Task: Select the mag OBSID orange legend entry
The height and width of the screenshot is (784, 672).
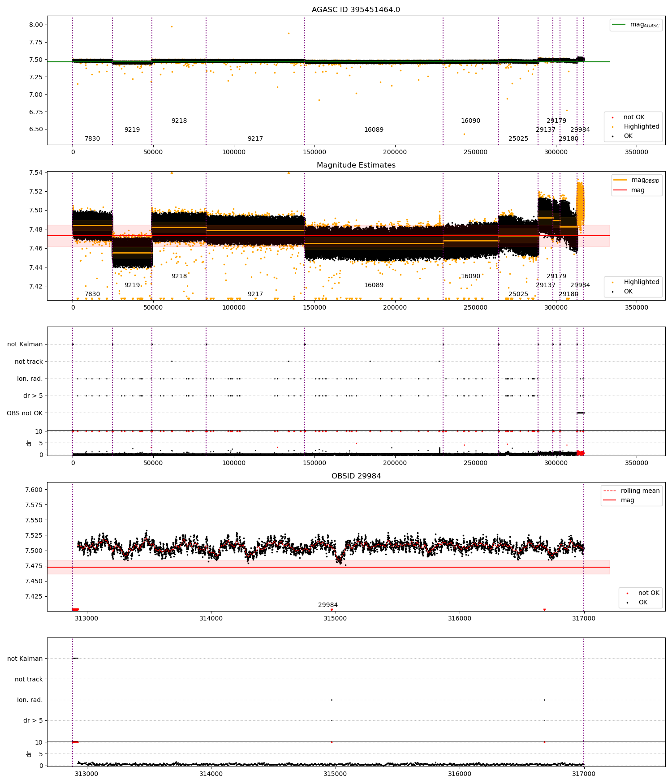Action: [637, 180]
